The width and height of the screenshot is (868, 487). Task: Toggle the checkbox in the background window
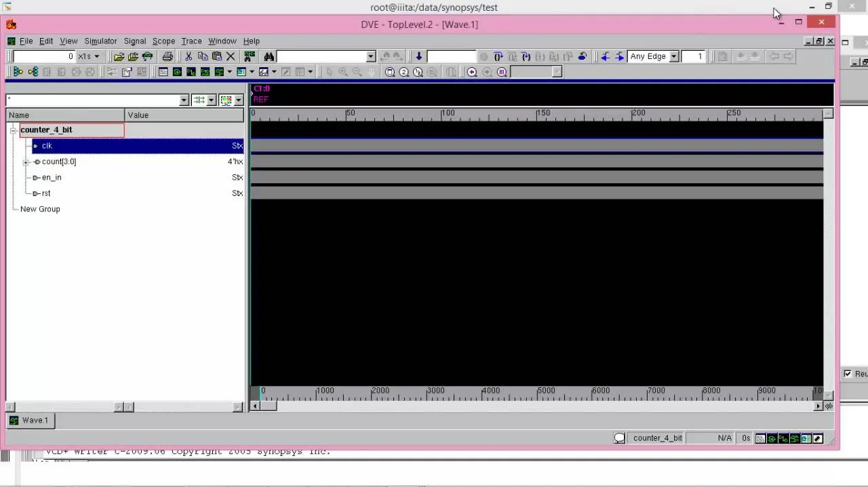tap(848, 374)
